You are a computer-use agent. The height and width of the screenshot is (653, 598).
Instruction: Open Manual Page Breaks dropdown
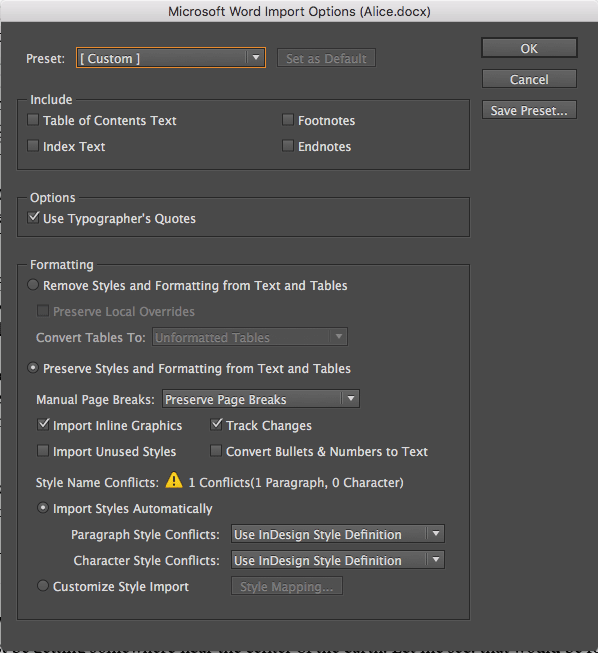point(261,399)
